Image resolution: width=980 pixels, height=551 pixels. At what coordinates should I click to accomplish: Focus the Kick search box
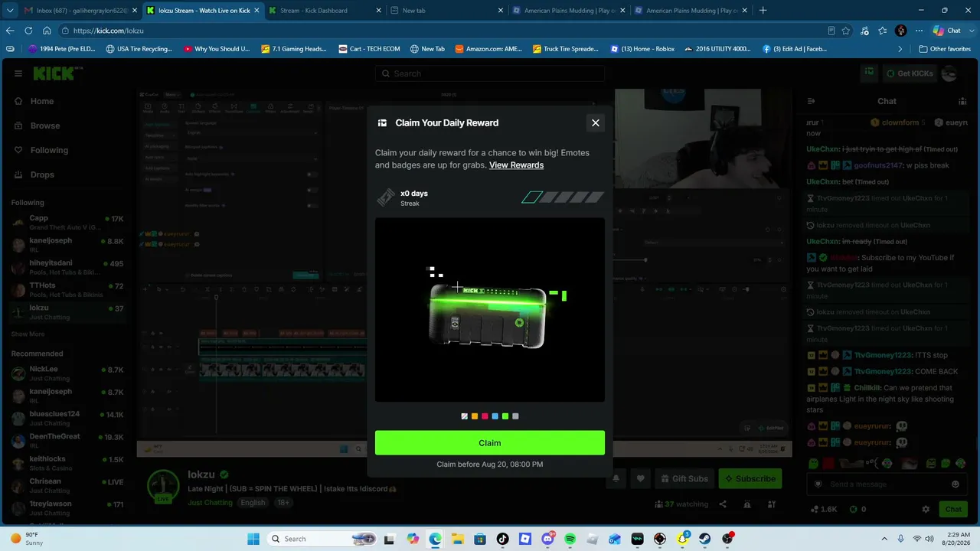tap(490, 73)
